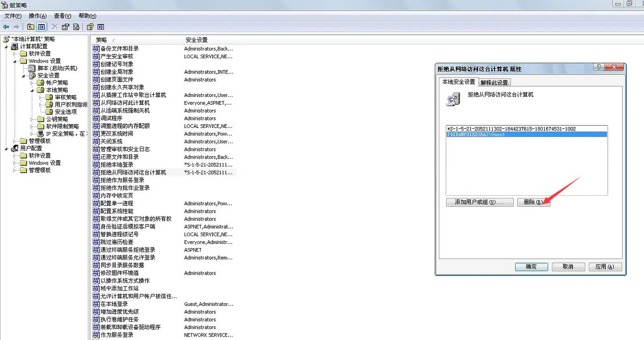Collapse the 计算机配置 tree node
The height and width of the screenshot is (340, 644).
[x=6, y=46]
